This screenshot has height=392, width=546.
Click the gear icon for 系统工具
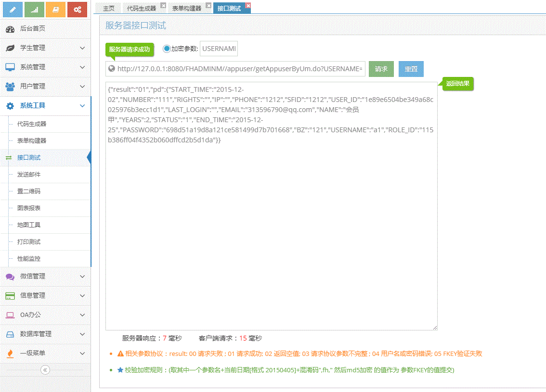10,106
